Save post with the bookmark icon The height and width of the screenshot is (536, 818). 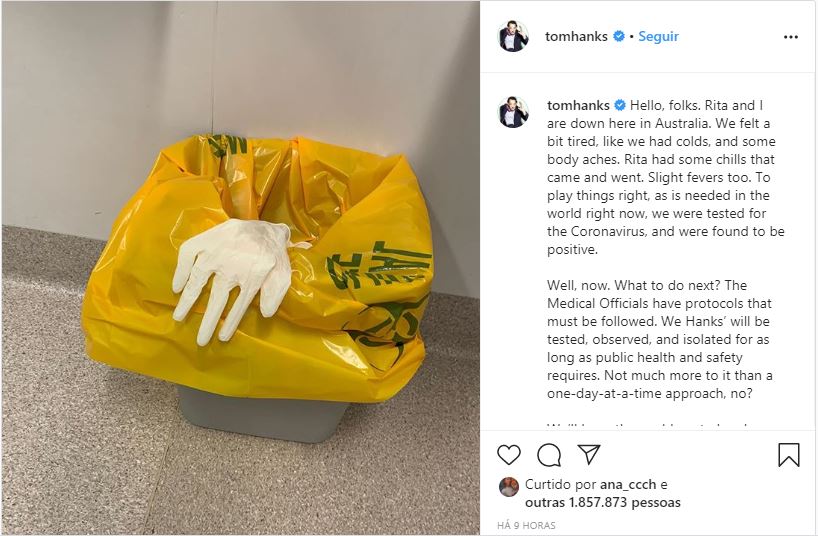click(789, 455)
